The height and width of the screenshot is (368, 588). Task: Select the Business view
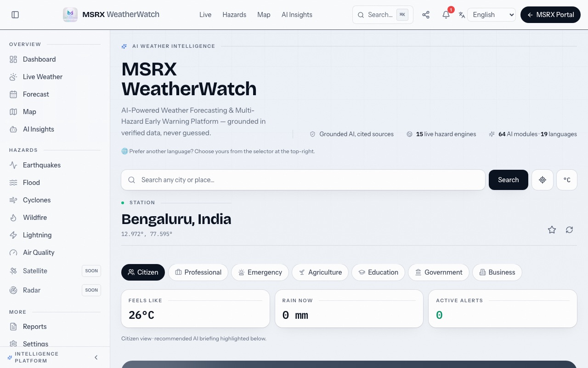click(x=497, y=272)
